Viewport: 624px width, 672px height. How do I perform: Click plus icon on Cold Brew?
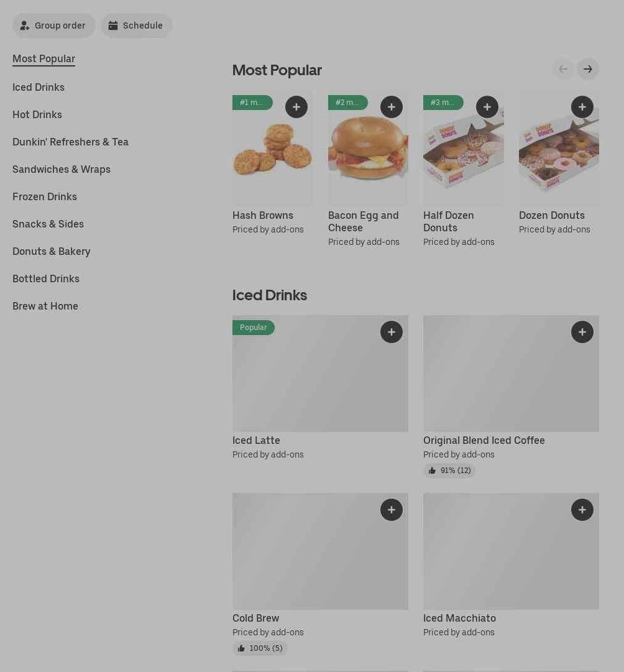(392, 510)
